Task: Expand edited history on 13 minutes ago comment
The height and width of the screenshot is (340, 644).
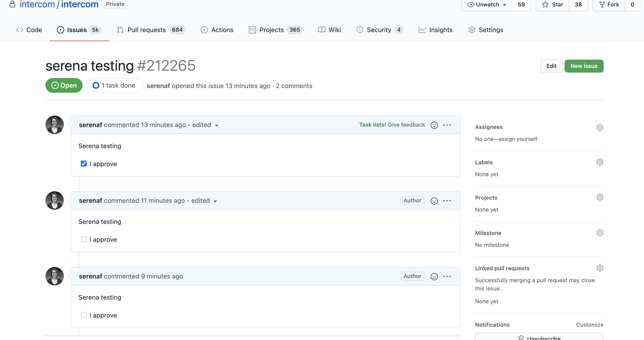Action: point(205,125)
